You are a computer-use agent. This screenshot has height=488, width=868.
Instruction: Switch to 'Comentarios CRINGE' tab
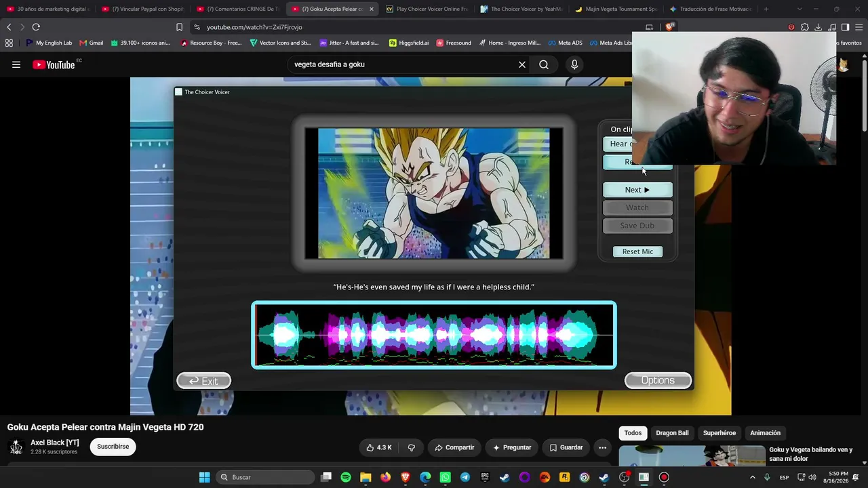(237, 9)
